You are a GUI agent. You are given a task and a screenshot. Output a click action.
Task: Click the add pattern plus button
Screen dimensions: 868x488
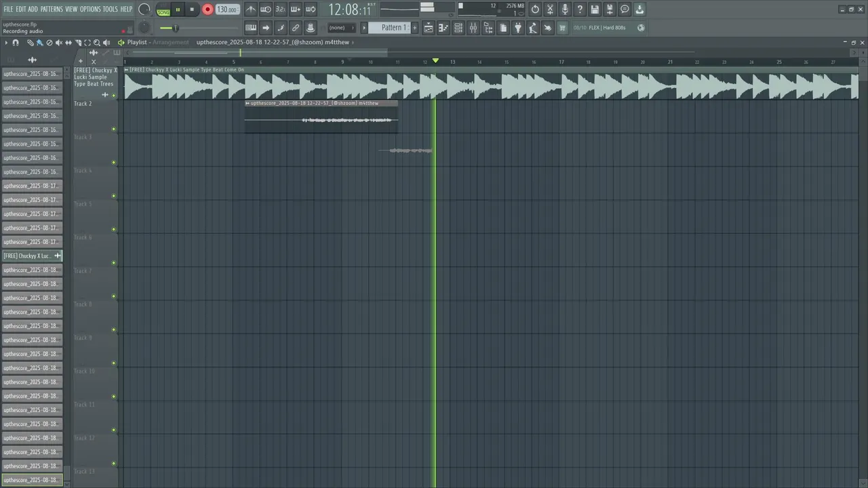coord(415,28)
